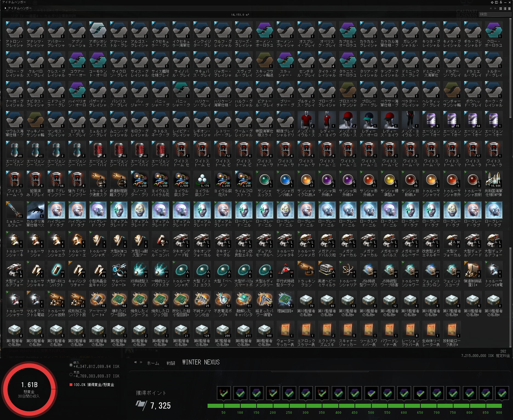The height and width of the screenshot is (420, 513).
Task: Click the カルダリ海軍仕様ベス item icon
Action: 35,210
